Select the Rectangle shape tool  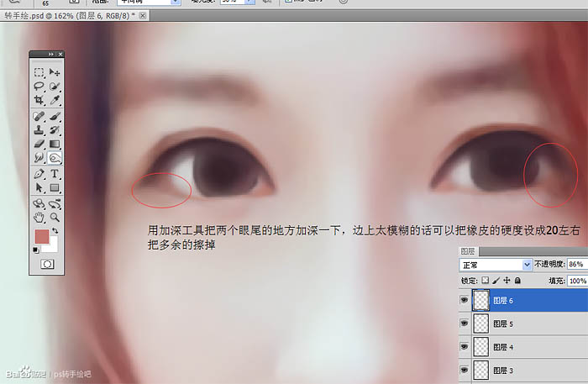tap(55, 187)
